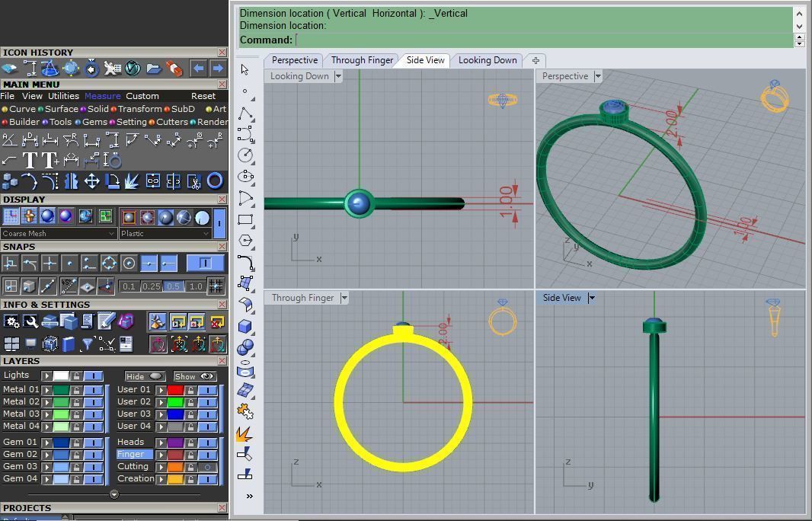Click the red User 01 color swatch
The height and width of the screenshot is (521, 812).
(x=175, y=390)
